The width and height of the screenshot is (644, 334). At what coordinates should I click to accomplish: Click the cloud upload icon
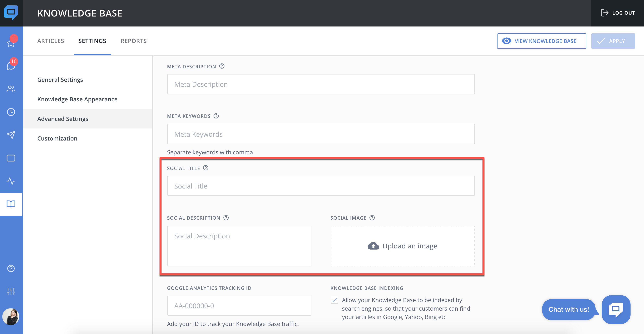pos(373,246)
